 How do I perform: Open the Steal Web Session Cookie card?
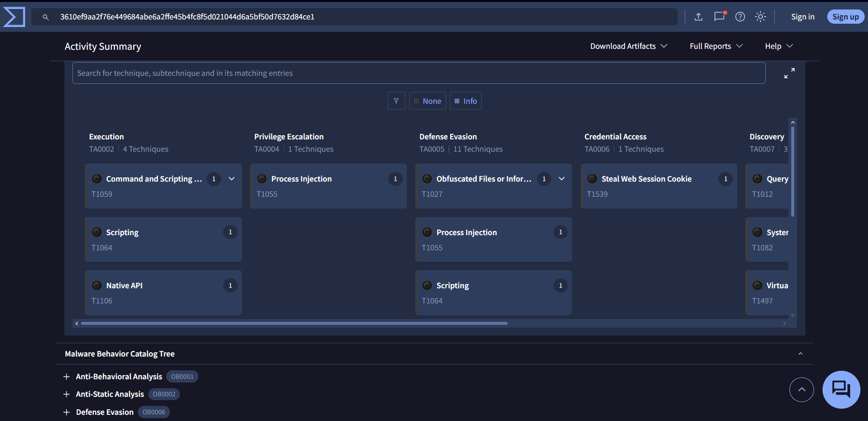coord(659,186)
